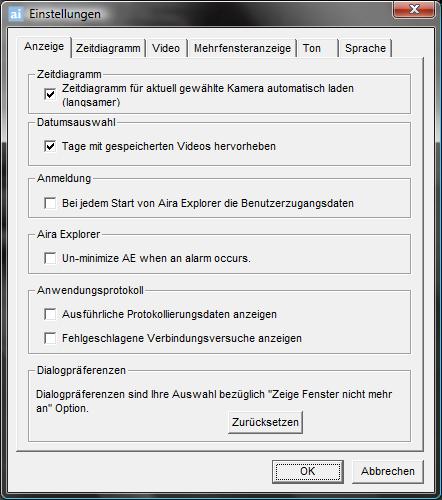Check Un-minimize AE when an alarm occurs
442x500 pixels.
click(50, 258)
